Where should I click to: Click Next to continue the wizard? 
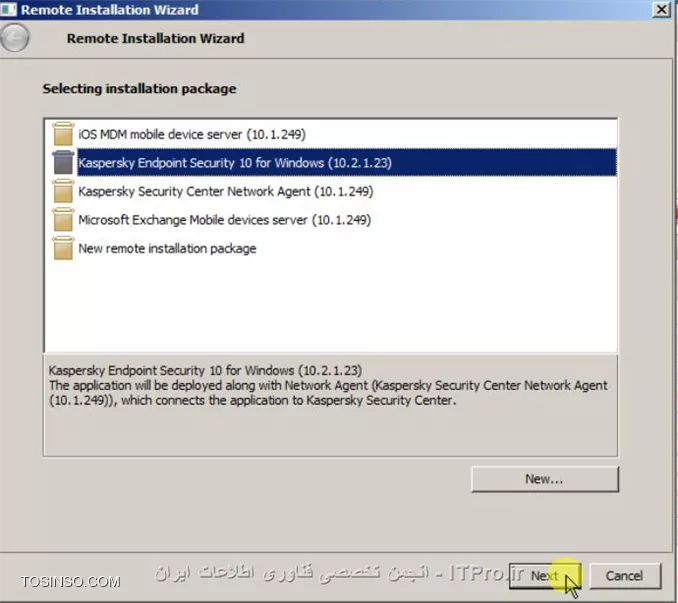(545, 576)
